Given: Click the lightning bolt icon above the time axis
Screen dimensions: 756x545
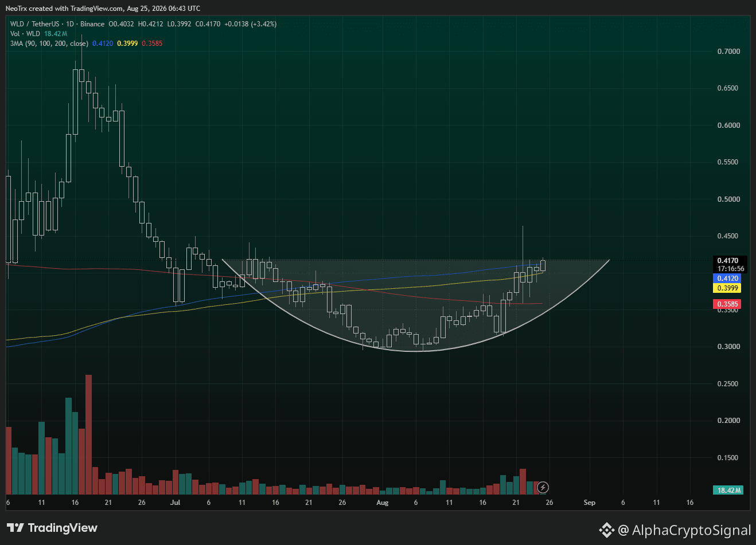Looking at the screenshot, I should pyautogui.click(x=543, y=488).
